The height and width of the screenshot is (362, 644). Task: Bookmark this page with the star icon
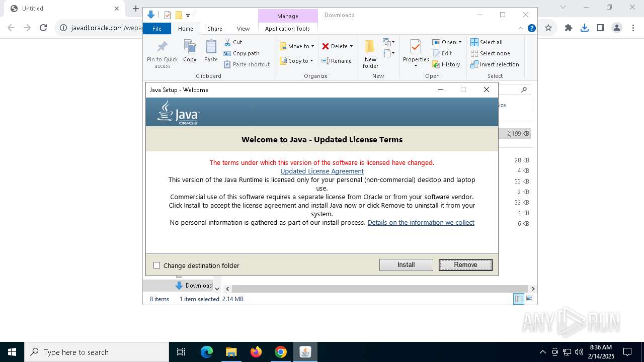coord(548,28)
